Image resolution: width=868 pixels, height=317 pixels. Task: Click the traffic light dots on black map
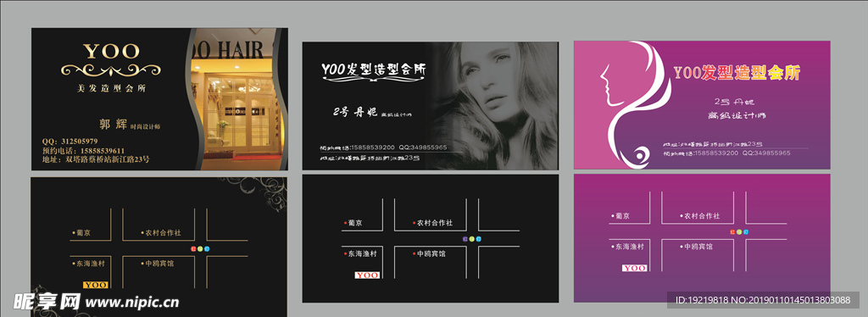(x=471, y=239)
